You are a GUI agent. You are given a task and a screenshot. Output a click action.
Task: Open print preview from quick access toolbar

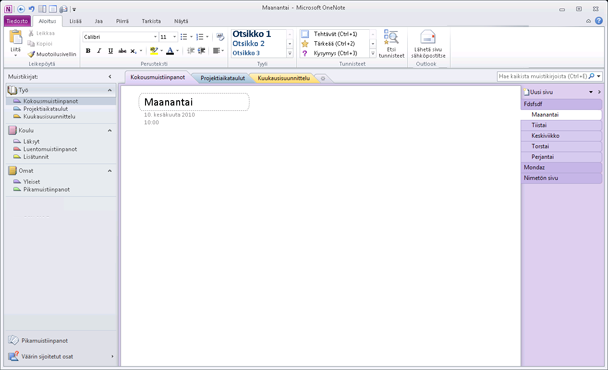[x=63, y=9]
